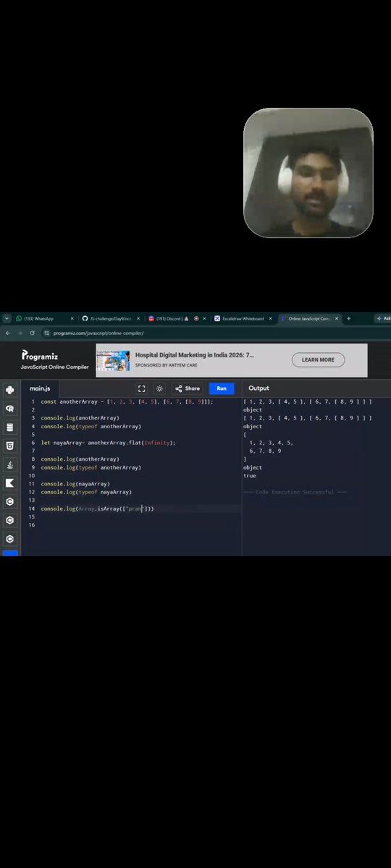This screenshot has height=868, width=391.
Task: Click 'SPONSORED BY ARTYEM CARE' text
Action: coord(165,366)
